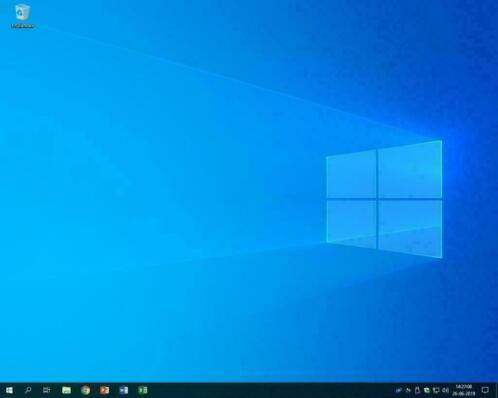
Task: Click the volume speaker icon in system tray
Action: click(445, 390)
